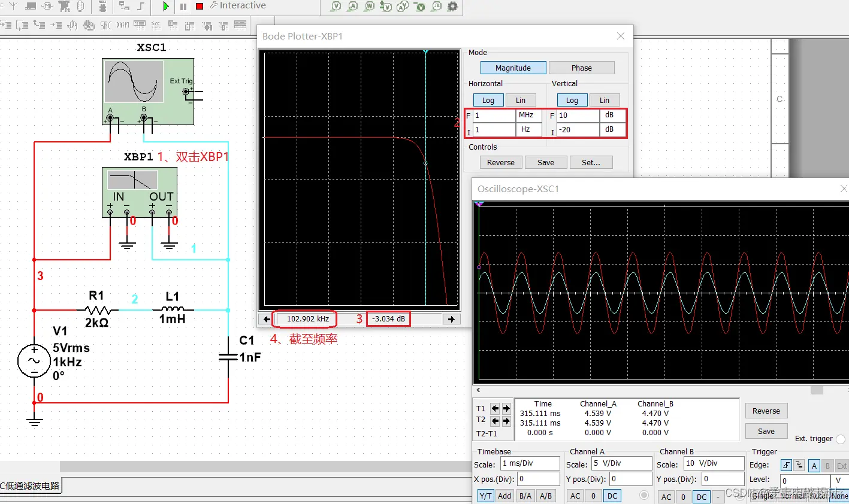This screenshot has height=504, width=849.
Task: Stop simulation with the red square button
Action: point(200,6)
